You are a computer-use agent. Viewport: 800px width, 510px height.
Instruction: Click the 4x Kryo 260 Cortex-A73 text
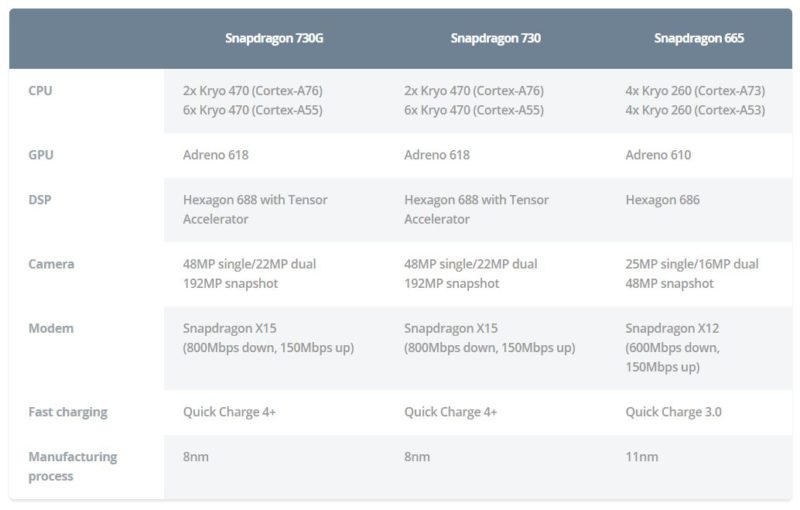pyautogui.click(x=695, y=91)
